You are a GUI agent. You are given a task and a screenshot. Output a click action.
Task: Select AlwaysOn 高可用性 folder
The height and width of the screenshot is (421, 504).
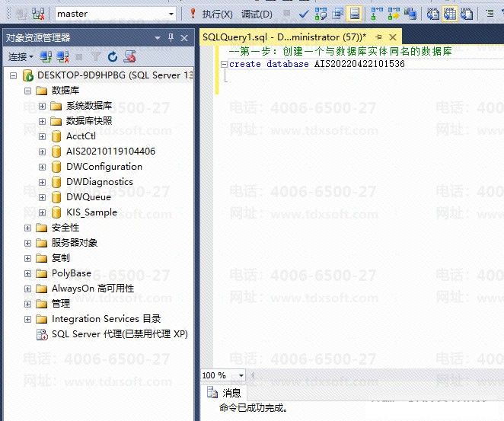[93, 289]
